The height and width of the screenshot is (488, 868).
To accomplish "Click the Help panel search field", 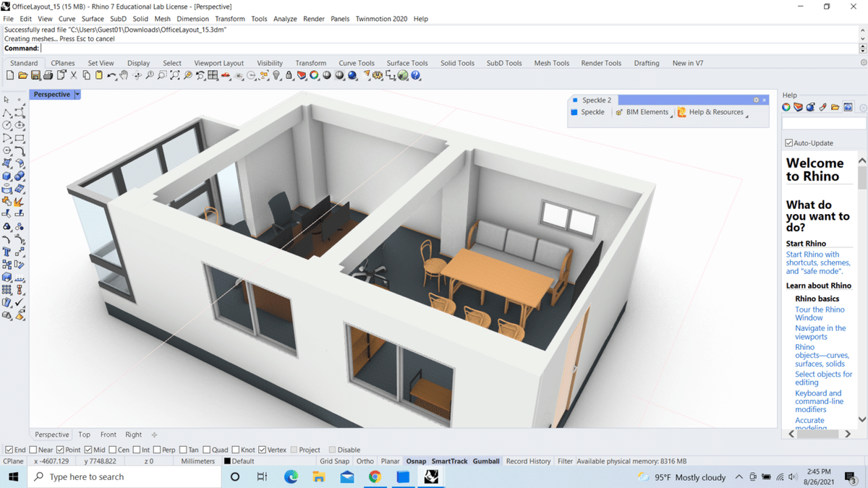I will click(824, 124).
